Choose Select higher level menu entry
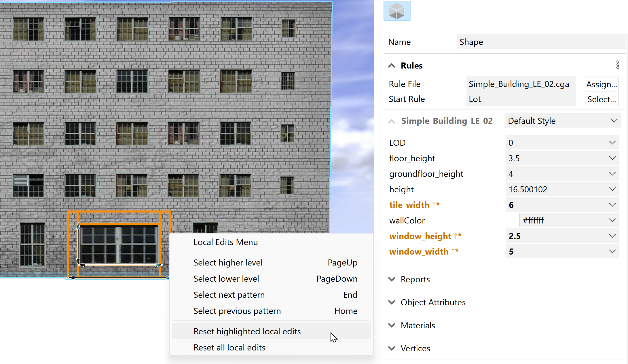 point(228,262)
